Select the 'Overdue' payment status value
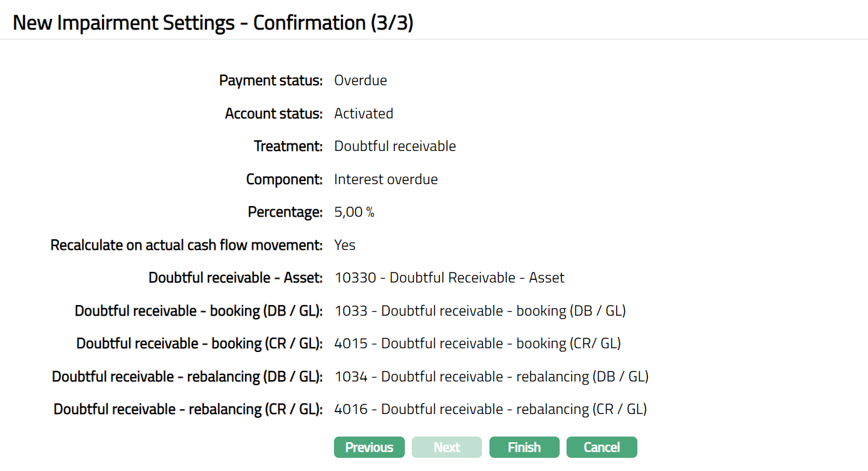The height and width of the screenshot is (471, 868). pyautogui.click(x=360, y=81)
